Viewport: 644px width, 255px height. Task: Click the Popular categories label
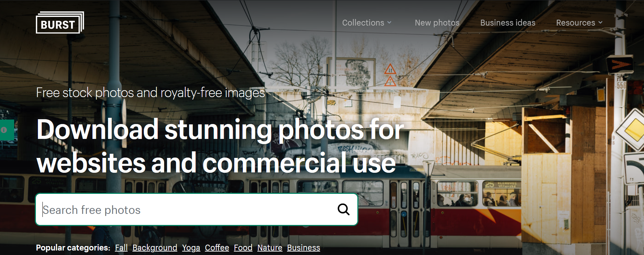73,248
